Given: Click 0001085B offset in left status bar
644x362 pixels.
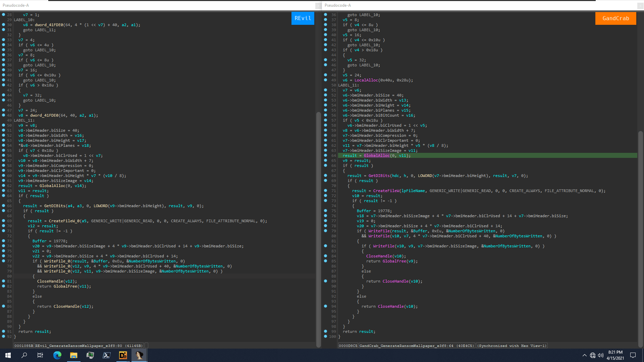Looking at the screenshot, I should (x=24, y=346).
